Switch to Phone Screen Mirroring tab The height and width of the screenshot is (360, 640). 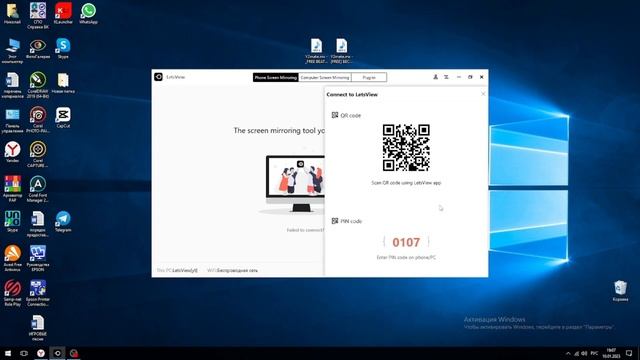[276, 77]
